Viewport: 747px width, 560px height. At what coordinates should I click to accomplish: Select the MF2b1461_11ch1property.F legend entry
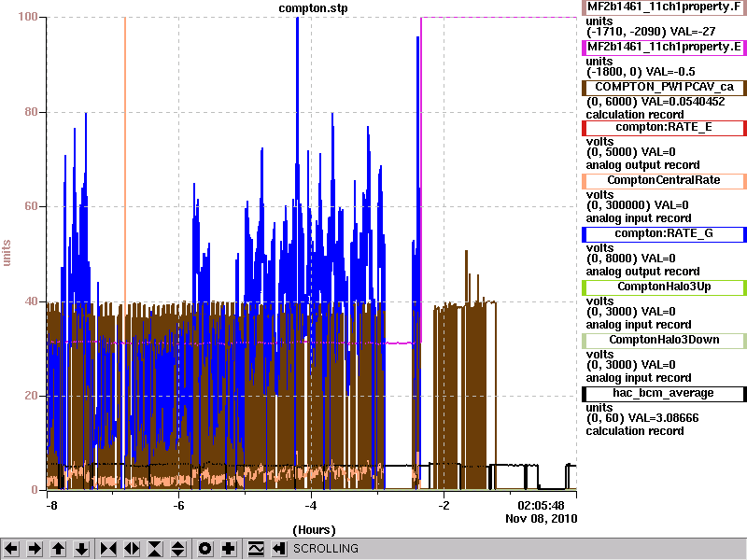tap(664, 7)
